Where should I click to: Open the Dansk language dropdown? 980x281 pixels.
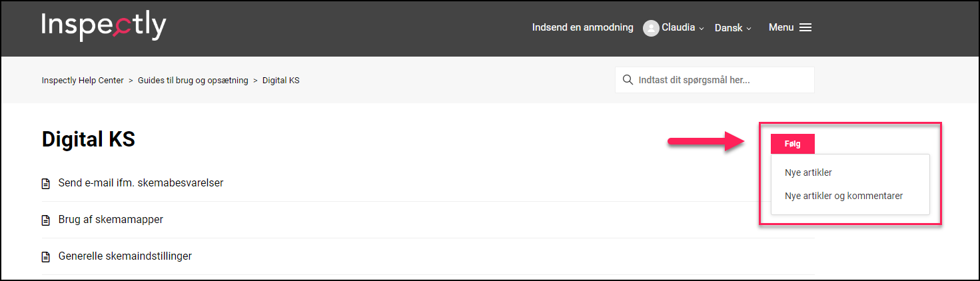[x=733, y=28]
